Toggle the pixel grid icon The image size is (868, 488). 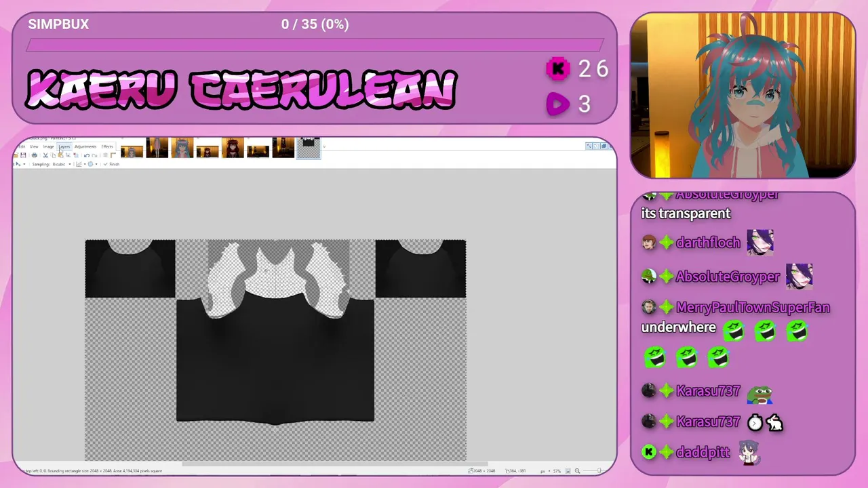(105, 155)
